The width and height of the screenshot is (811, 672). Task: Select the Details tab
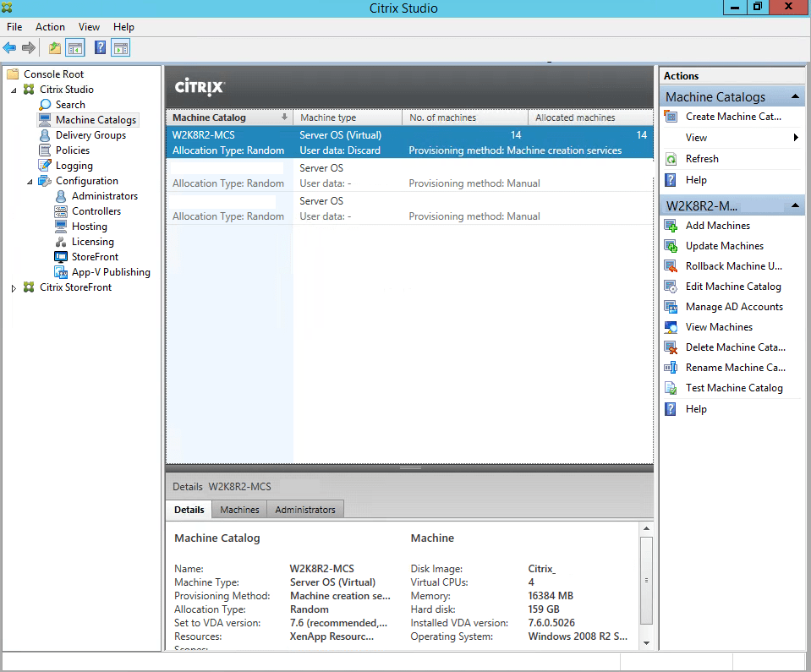(189, 510)
